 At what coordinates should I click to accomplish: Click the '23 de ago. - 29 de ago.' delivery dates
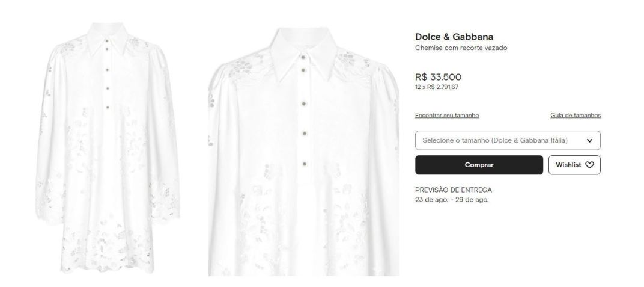(x=452, y=200)
